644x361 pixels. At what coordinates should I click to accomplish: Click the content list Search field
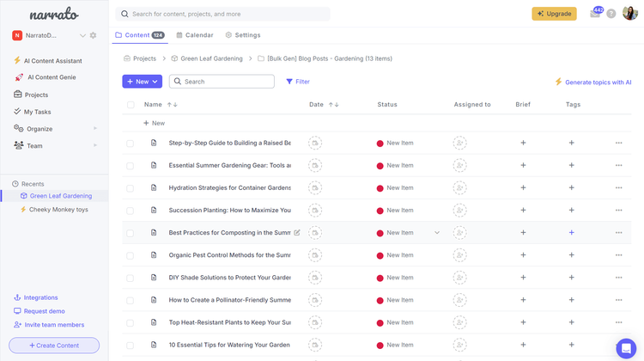coord(222,82)
